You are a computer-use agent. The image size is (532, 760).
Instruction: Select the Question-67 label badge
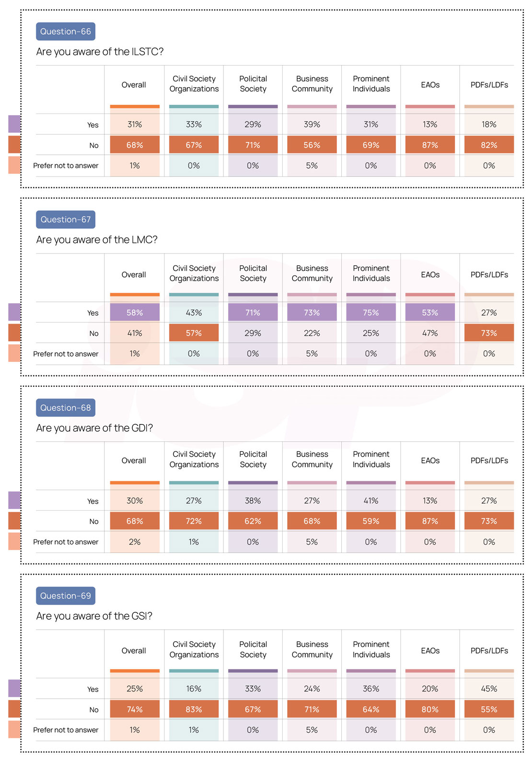point(65,219)
